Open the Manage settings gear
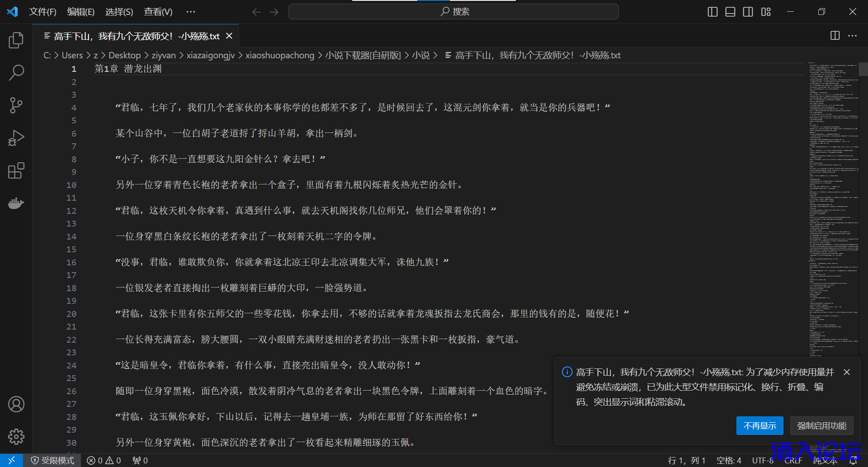The width and height of the screenshot is (868, 467). click(x=16, y=436)
